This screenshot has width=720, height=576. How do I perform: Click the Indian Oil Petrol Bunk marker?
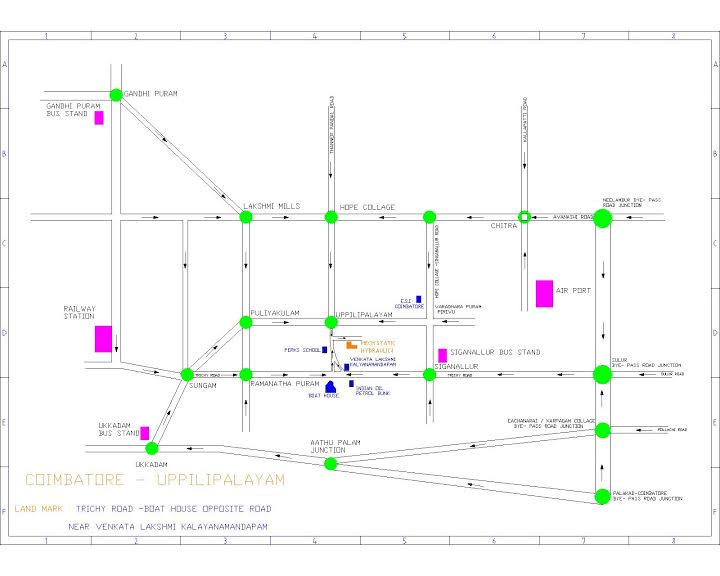click(351, 384)
